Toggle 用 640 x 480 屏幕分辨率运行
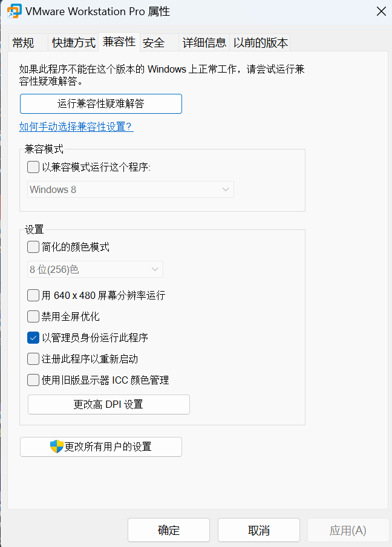Image resolution: width=392 pixels, height=547 pixels. point(33,295)
